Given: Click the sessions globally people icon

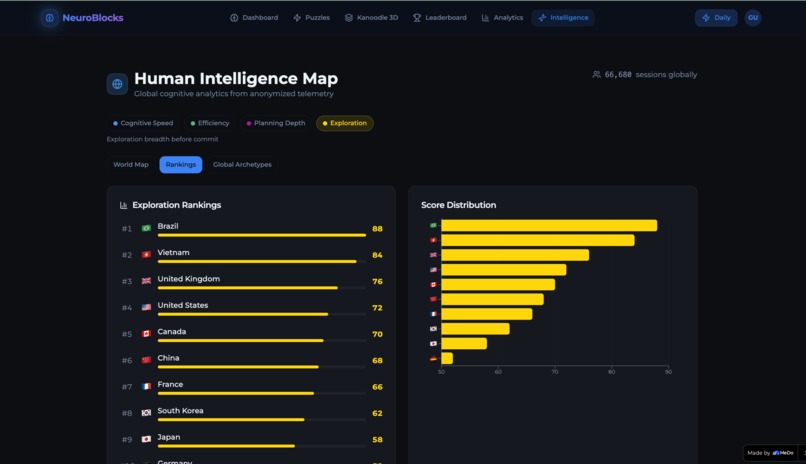Looking at the screenshot, I should [596, 75].
